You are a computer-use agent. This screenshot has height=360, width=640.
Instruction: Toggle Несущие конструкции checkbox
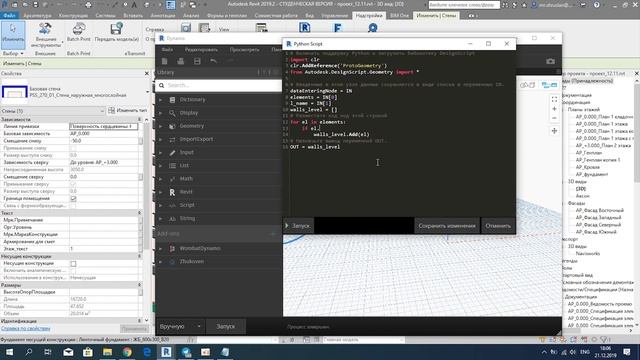pos(73,264)
